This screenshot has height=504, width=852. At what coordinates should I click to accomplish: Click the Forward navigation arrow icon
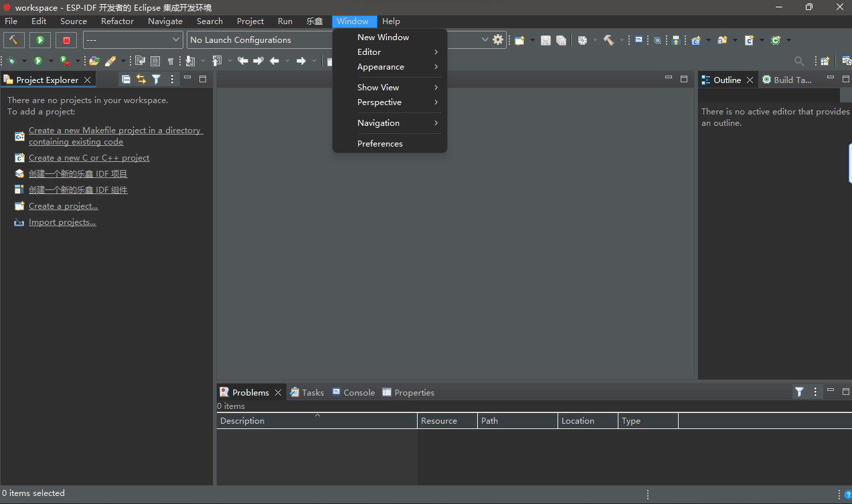coord(301,61)
